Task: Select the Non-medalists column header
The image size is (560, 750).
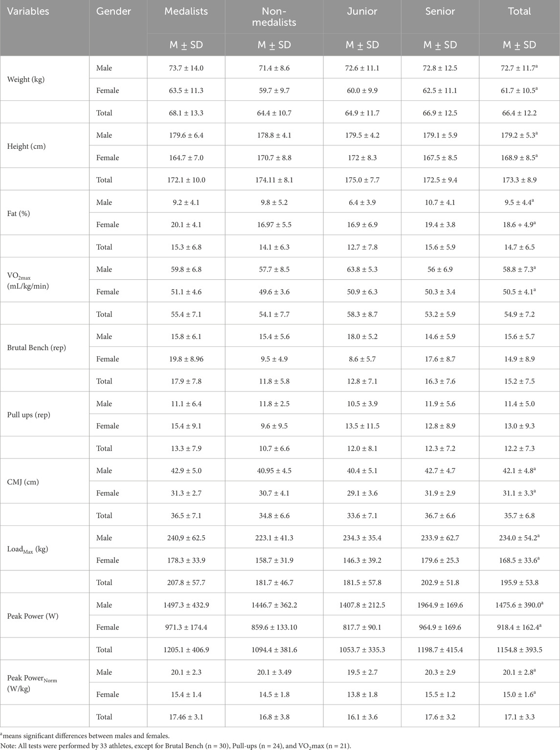Action: pos(274,17)
